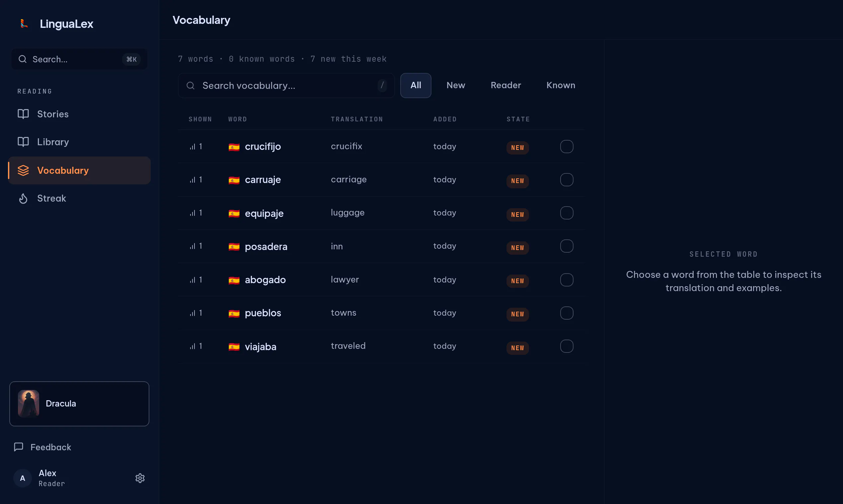Select the word pueblos
This screenshot has width=843, height=504.
(263, 313)
